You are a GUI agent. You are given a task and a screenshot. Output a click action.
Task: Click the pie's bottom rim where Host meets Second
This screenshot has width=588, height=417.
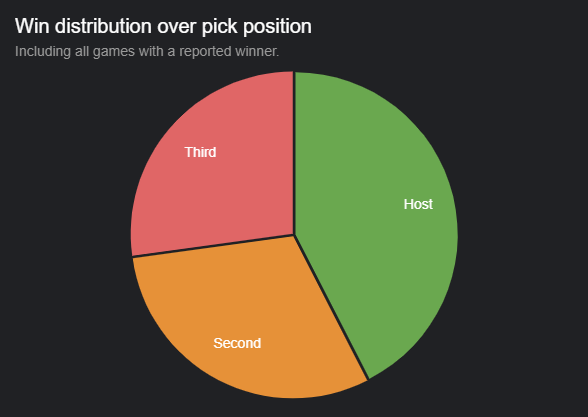(x=368, y=379)
